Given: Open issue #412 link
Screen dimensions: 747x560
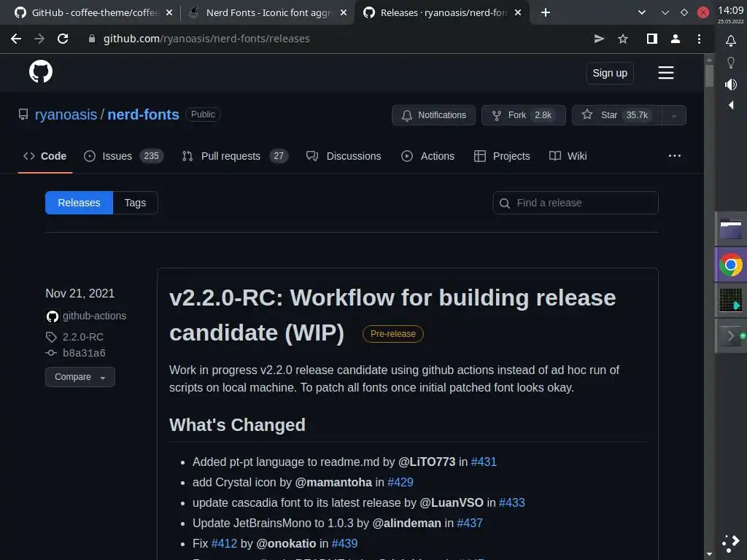Looking at the screenshot, I should 224,544.
